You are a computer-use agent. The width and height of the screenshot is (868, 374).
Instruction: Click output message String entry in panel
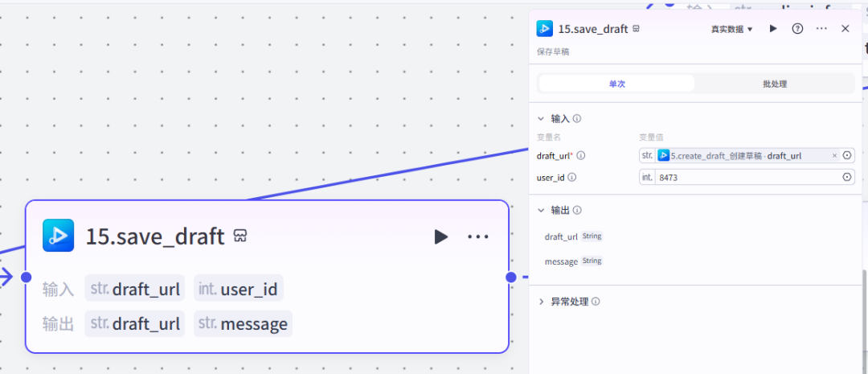tap(574, 261)
